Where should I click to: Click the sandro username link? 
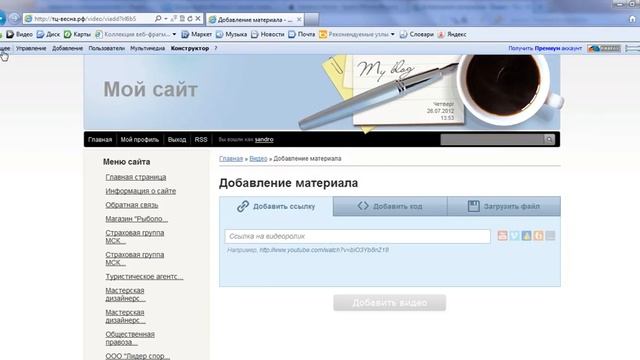click(x=264, y=140)
